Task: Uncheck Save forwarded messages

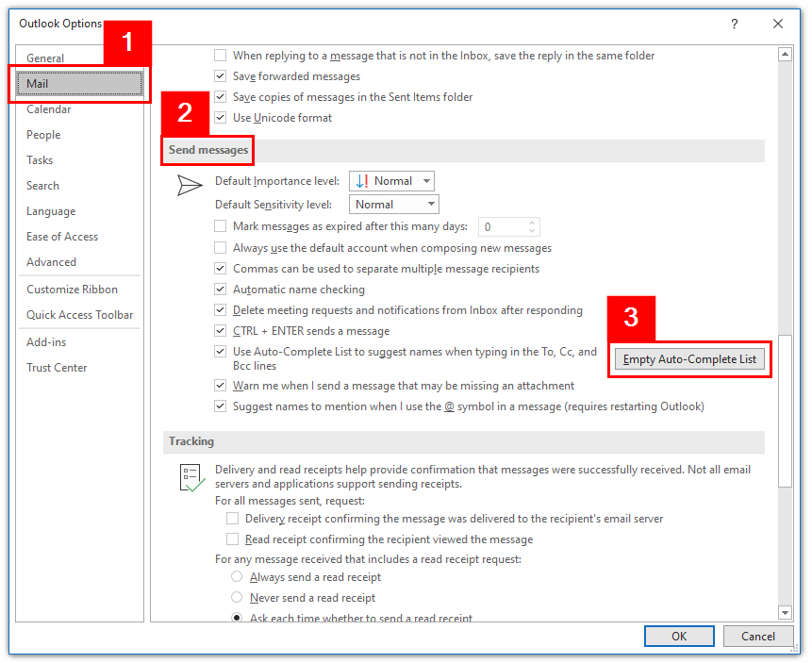Action: (220, 76)
